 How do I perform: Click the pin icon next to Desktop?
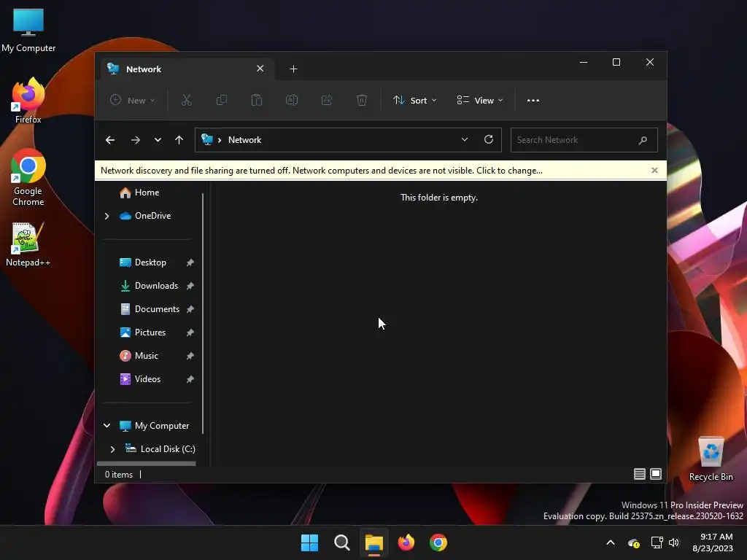click(x=190, y=262)
